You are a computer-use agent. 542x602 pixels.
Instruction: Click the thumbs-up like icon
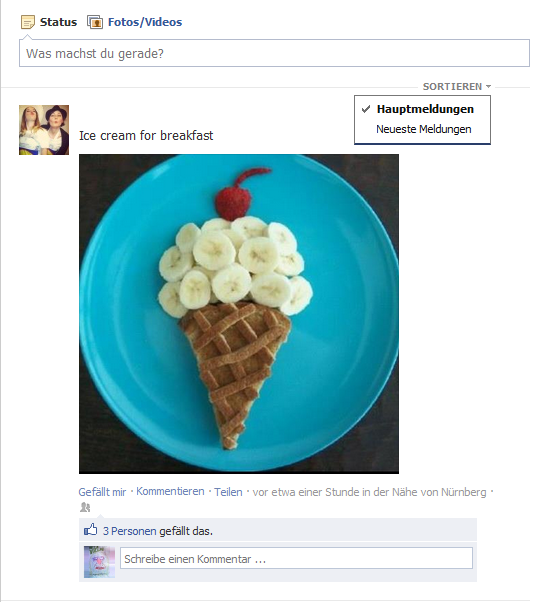[x=91, y=530]
